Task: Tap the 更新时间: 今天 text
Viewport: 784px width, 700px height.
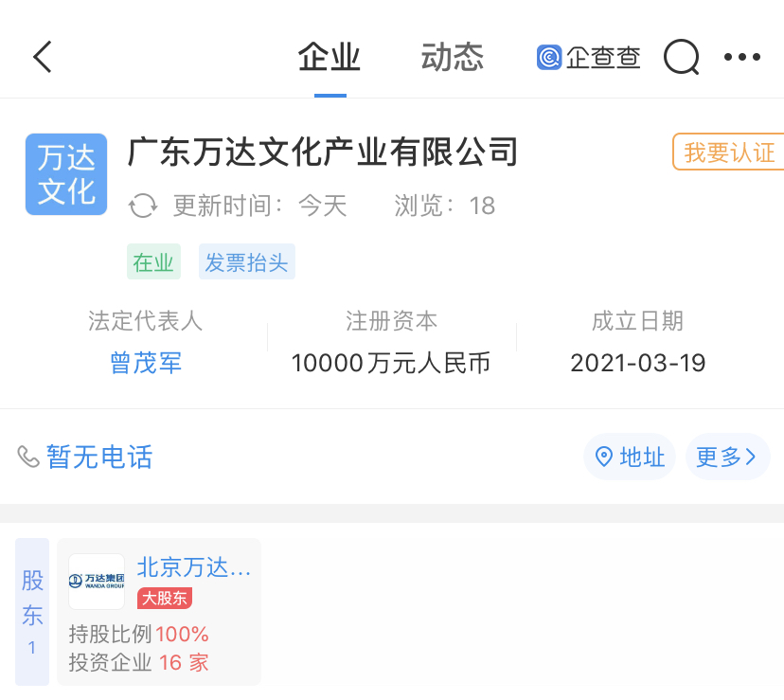Action: click(260, 206)
